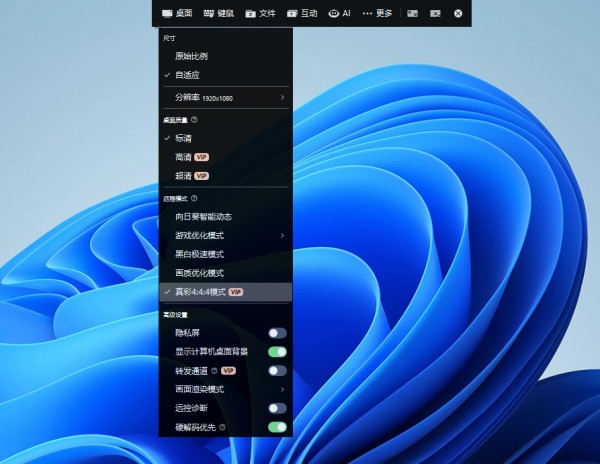
Task: Open the 互动 interaction menu
Action: [302, 13]
